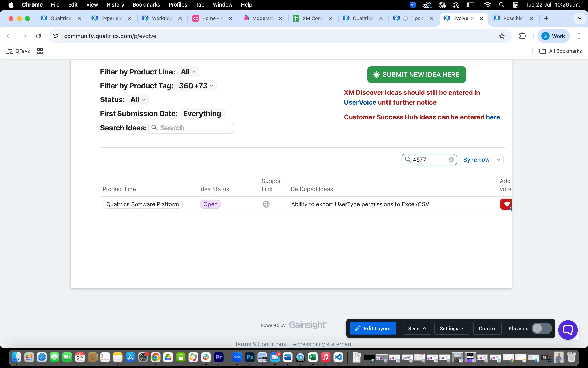Open the Chrome three-dot menu

579,36
